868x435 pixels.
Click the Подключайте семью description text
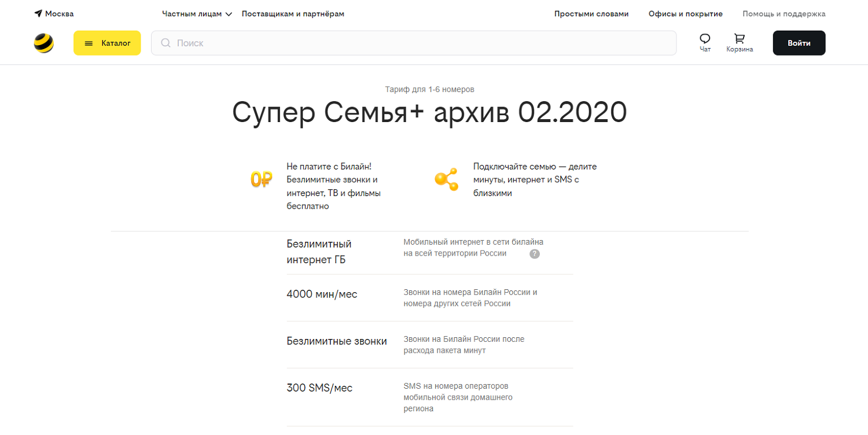tap(535, 180)
